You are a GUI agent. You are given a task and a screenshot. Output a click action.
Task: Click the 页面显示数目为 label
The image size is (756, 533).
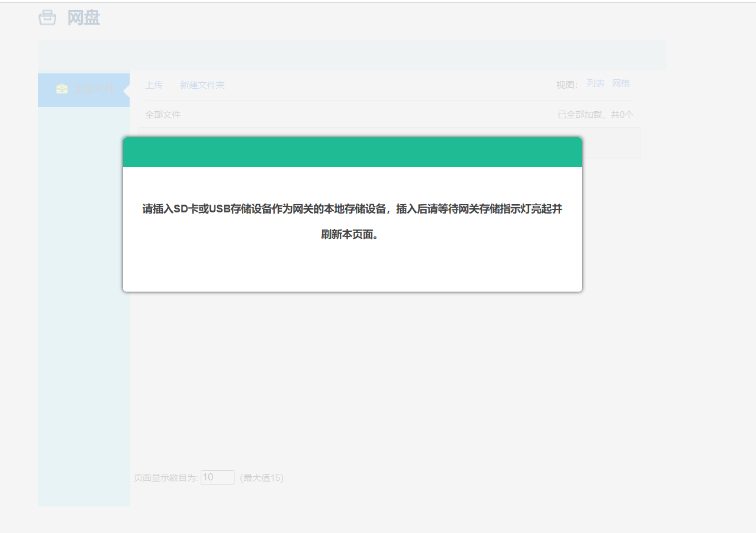[166, 478]
